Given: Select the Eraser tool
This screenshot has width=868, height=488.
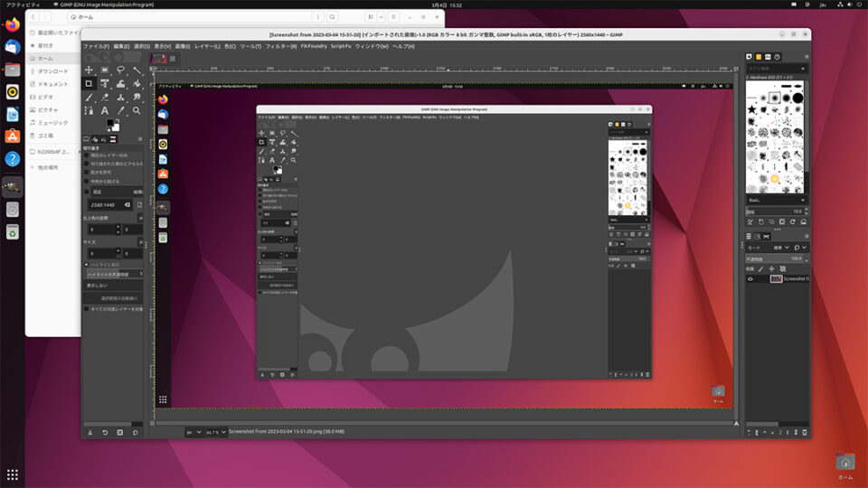Looking at the screenshot, I should 105,97.
